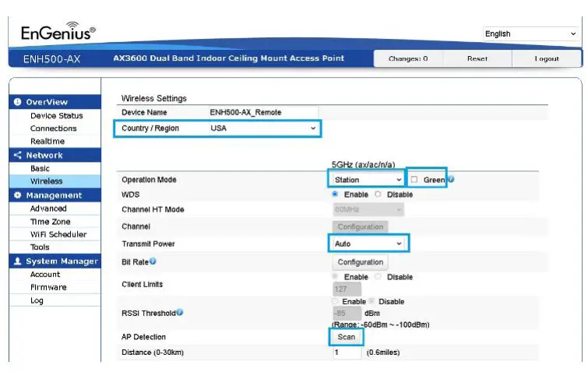This screenshot has height=372, width=588.
Task: Click the Logout button
Action: [x=547, y=58]
